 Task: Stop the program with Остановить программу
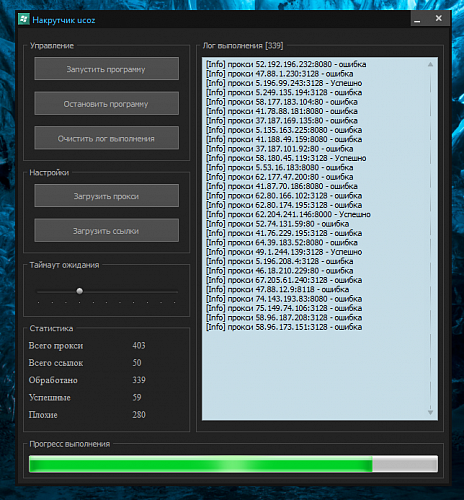coord(106,104)
